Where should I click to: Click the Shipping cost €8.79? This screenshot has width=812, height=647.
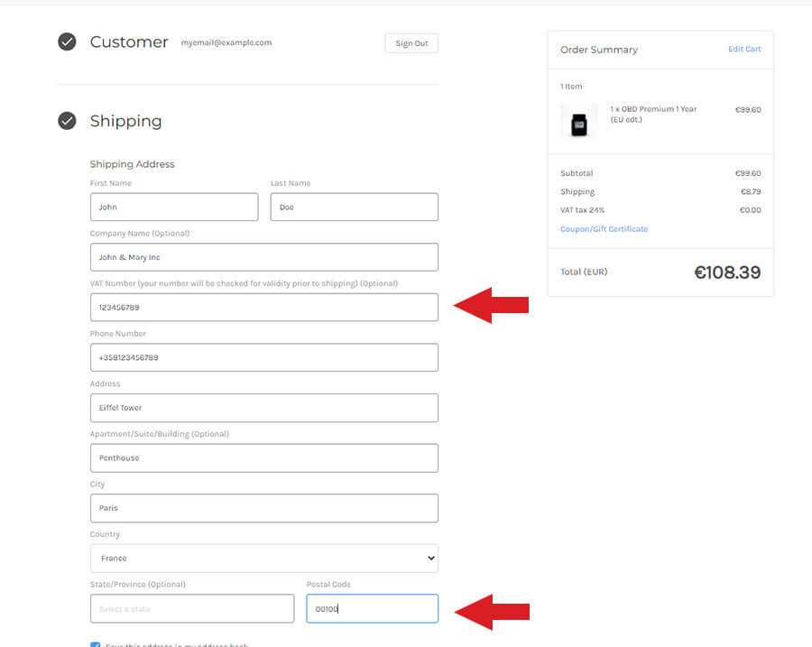[x=751, y=191]
